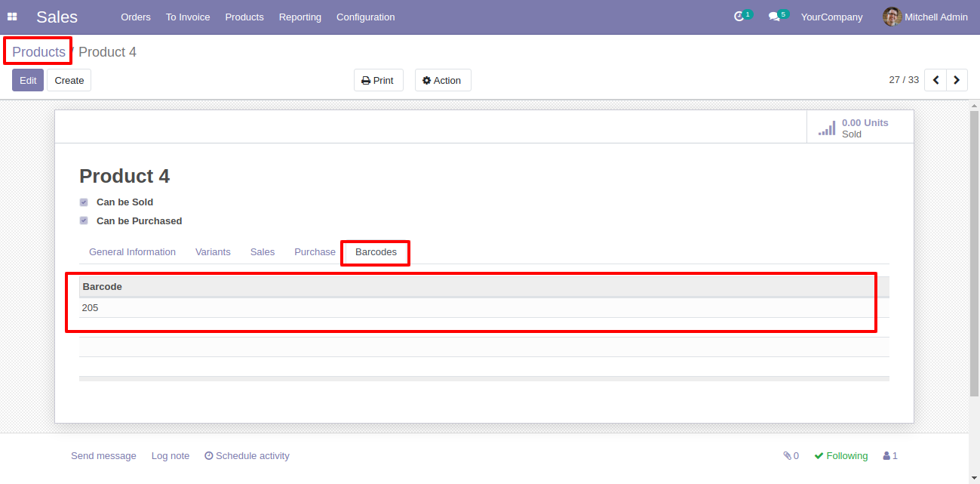Click Log note in the chatter
Screen dimensions: 980x484
coord(171,456)
